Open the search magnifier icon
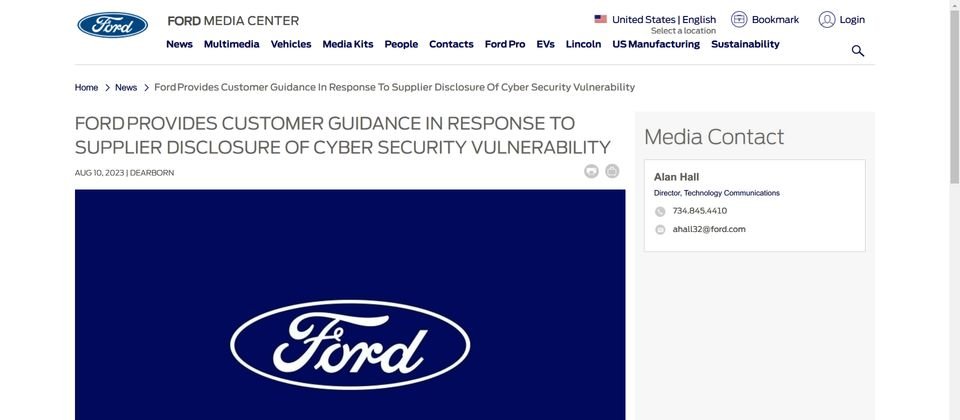960x420 pixels. pos(858,51)
